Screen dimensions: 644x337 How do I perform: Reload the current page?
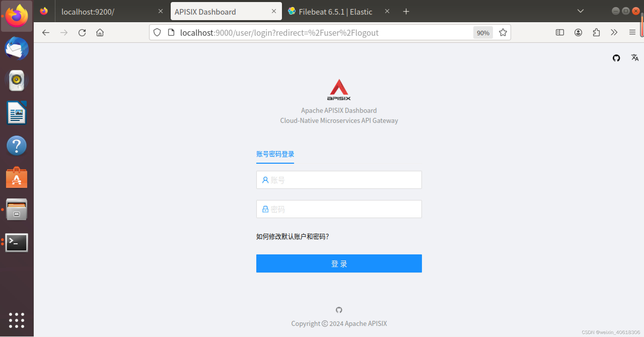[82, 32]
